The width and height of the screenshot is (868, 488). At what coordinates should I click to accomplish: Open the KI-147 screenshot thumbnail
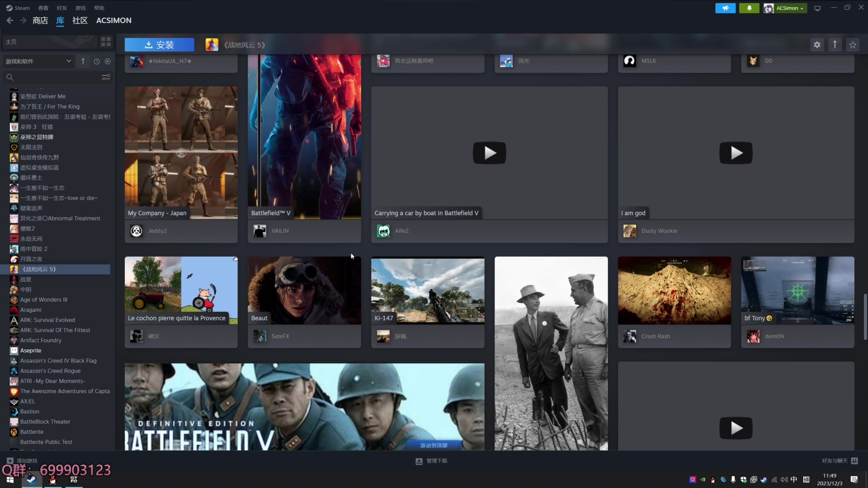point(428,291)
